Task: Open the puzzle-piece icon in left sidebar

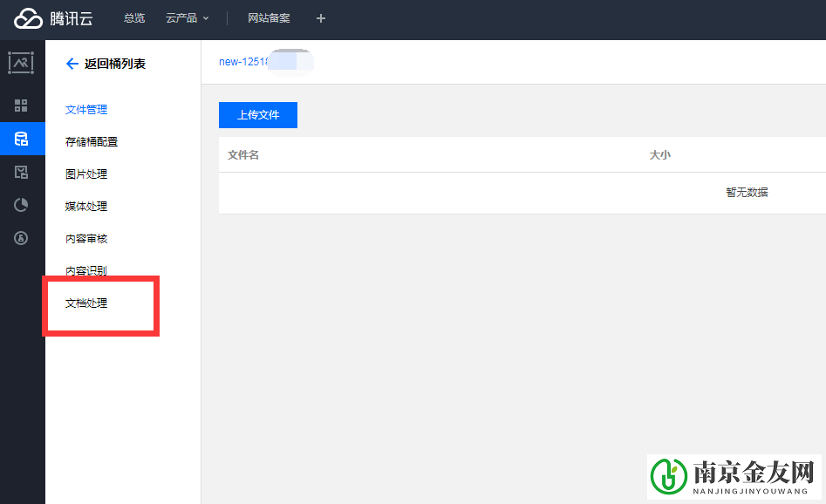Action: (x=21, y=172)
